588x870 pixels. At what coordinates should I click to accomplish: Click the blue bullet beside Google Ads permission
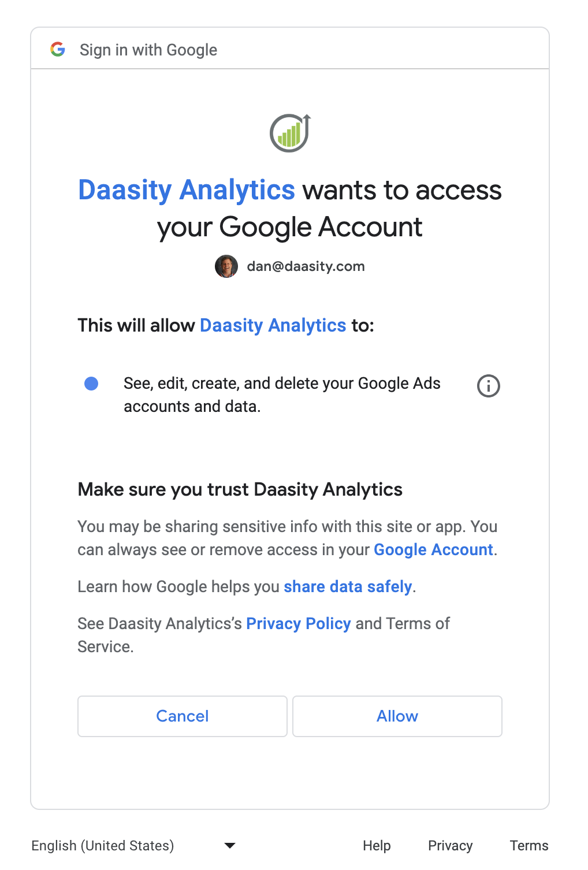(91, 384)
